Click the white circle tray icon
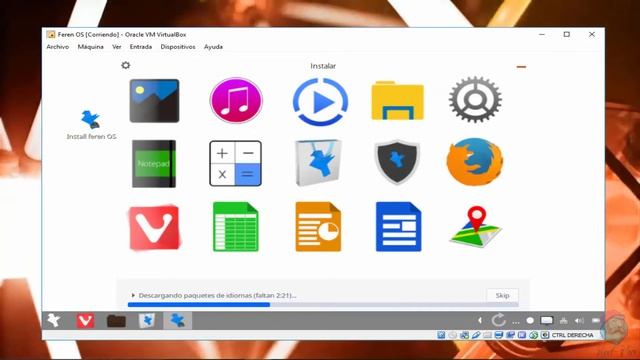The height and width of the screenshot is (360, 640). 530,321
